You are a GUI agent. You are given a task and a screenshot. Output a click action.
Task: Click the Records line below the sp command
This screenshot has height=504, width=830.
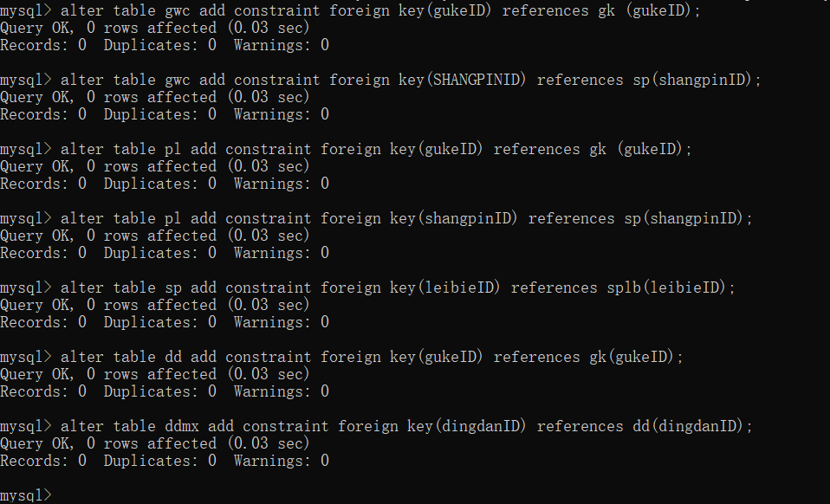tap(165, 322)
